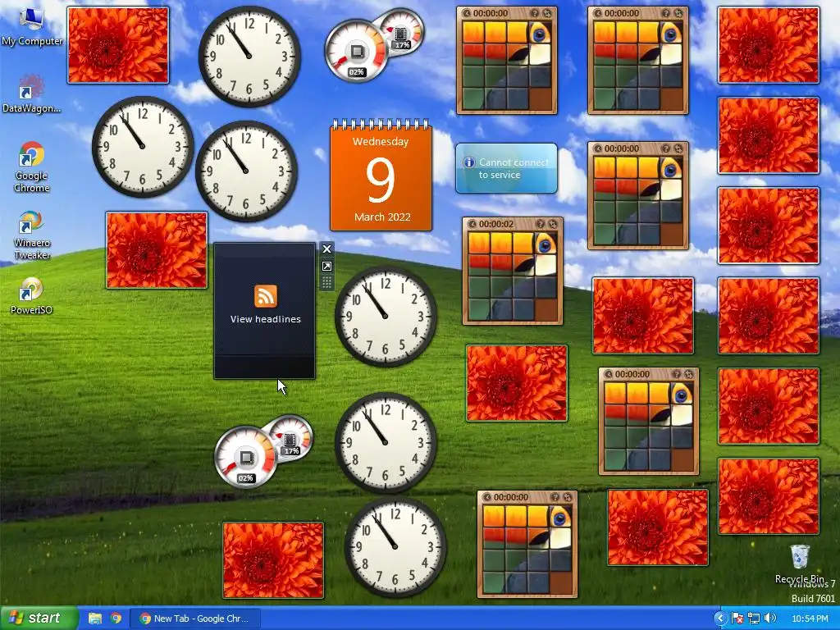
Task: Click the orange RSS feed icon
Action: tap(265, 296)
